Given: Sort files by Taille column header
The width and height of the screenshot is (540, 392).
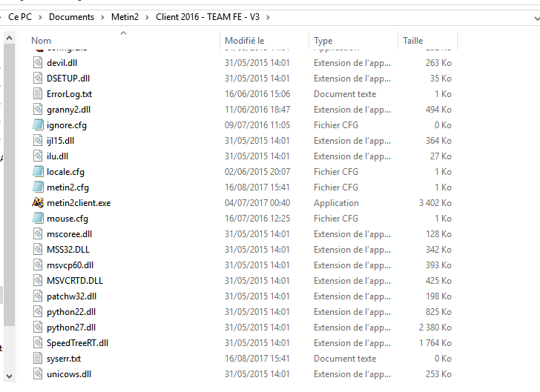Looking at the screenshot, I should (413, 41).
